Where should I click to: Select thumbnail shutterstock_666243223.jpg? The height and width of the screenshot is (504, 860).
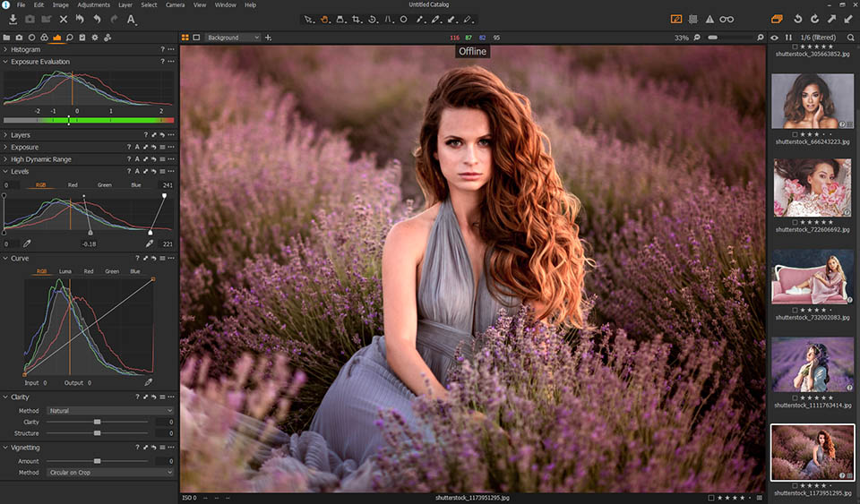pyautogui.click(x=813, y=101)
